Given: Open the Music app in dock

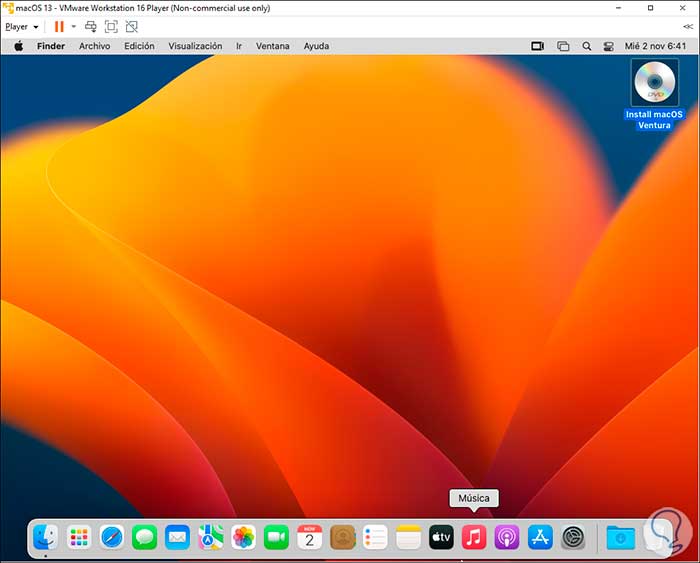Looking at the screenshot, I should pos(474,537).
